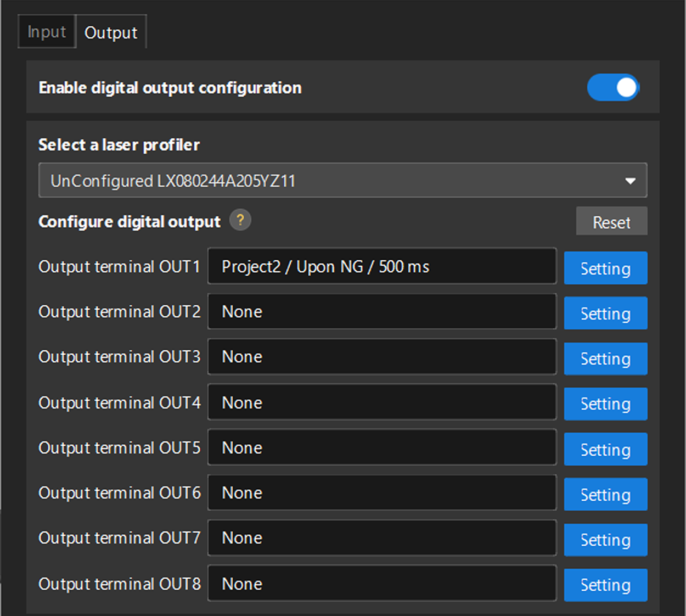Click the Reset button
This screenshot has width=686, height=616.
pyautogui.click(x=611, y=221)
